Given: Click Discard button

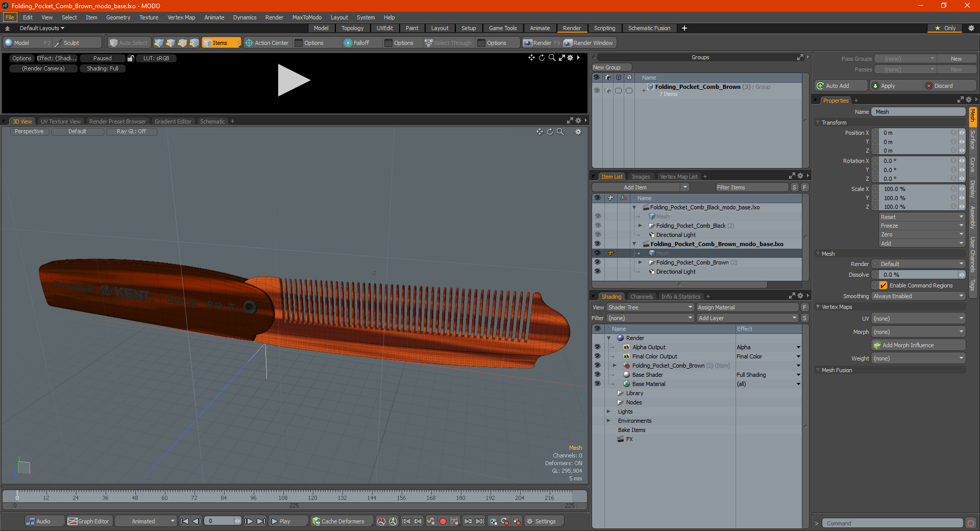Looking at the screenshot, I should 950,86.
